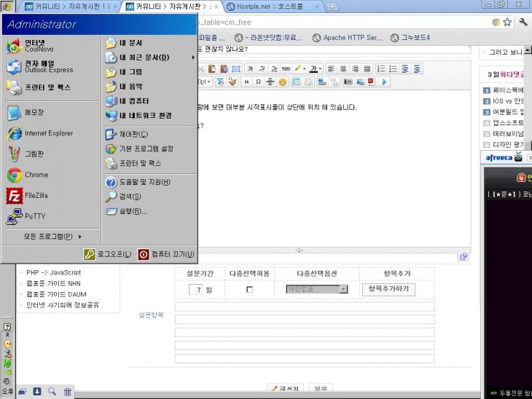This screenshot has width=532, height=399.
Task: Justify text in editor
Action: click(367, 69)
